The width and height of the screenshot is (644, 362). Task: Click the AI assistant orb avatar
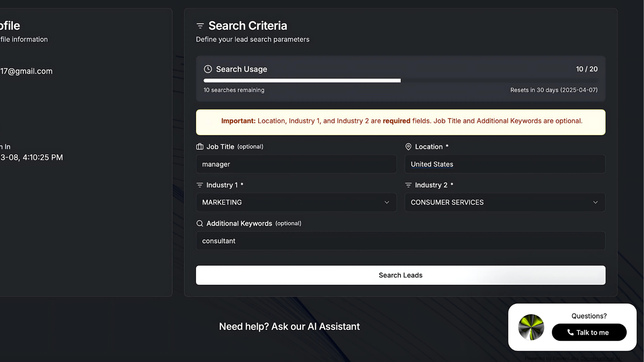[531, 327]
